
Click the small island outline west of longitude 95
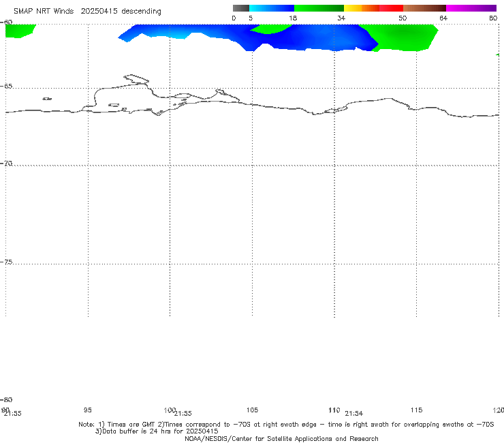click(x=47, y=99)
